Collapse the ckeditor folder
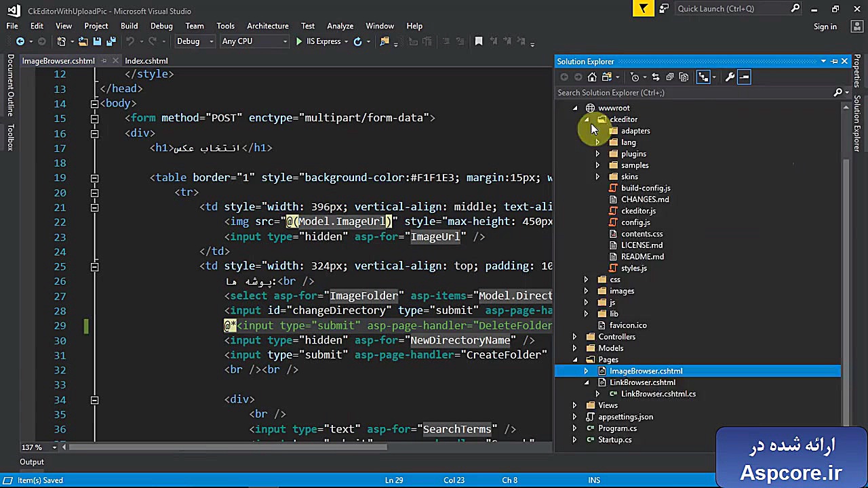This screenshot has width=868, height=488. [x=586, y=119]
